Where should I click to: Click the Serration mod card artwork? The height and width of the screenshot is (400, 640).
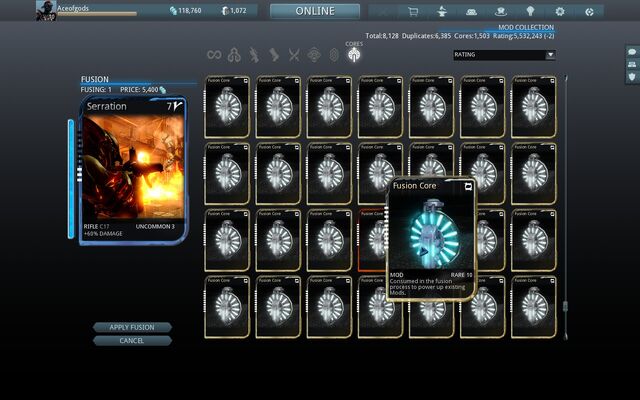[133, 167]
